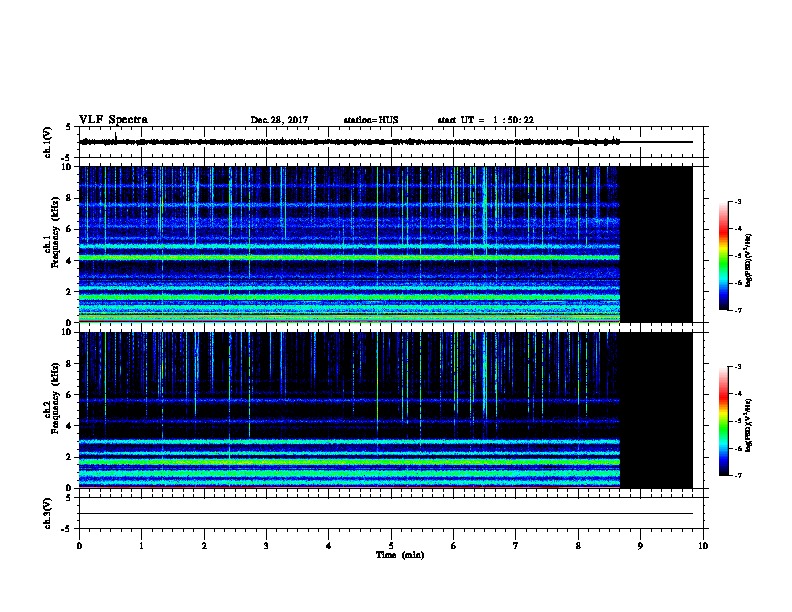The width and height of the screenshot is (792, 612).
Task: Click time axis tick label 5
Action: 391,546
